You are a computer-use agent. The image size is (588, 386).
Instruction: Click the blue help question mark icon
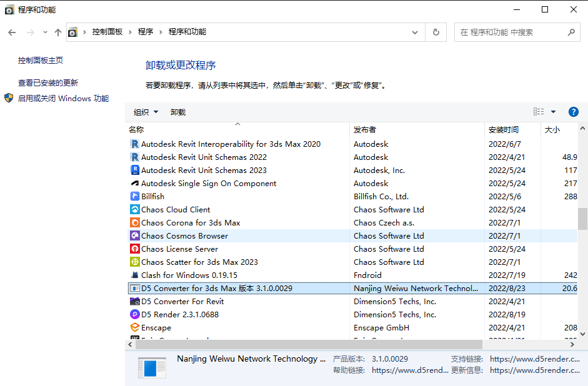click(x=574, y=112)
